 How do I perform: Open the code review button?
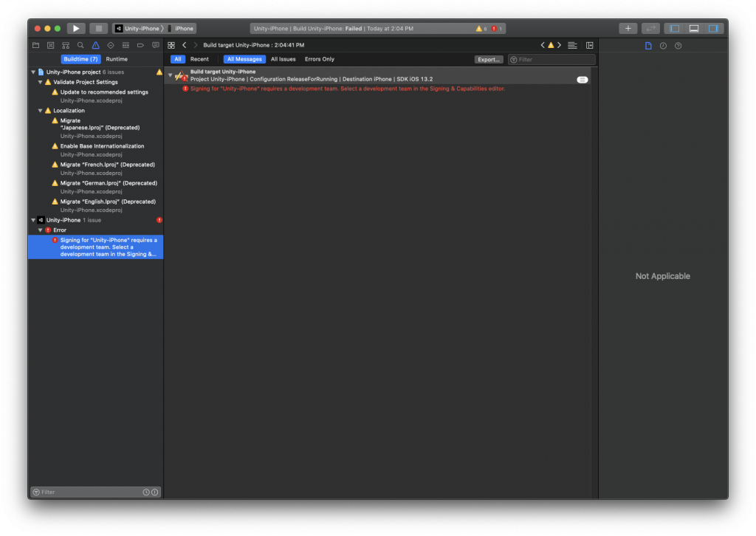pos(650,29)
